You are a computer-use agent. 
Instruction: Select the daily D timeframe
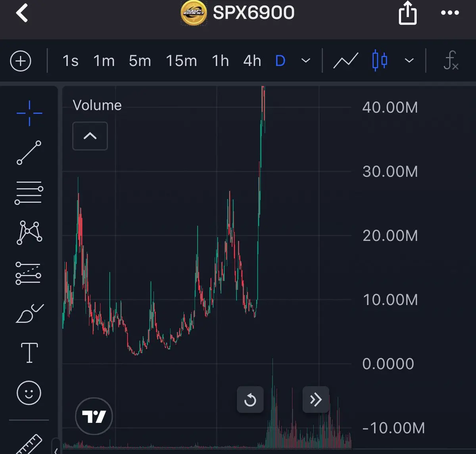[x=280, y=61]
